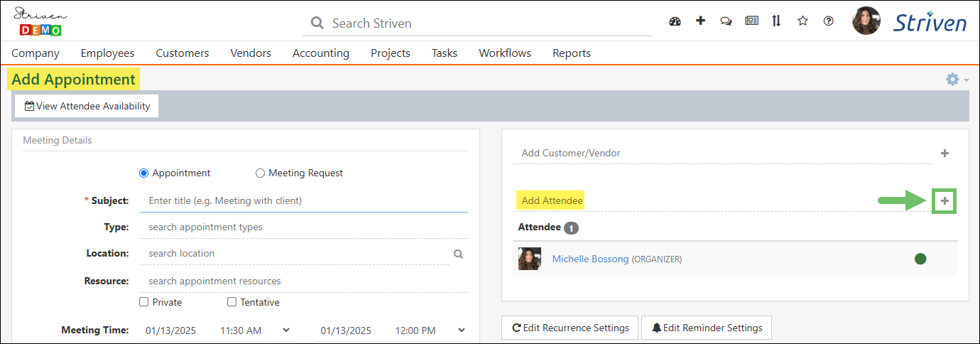Click Edit Recurrence Settings button
Viewport: 980px width, 344px height.
[570, 328]
